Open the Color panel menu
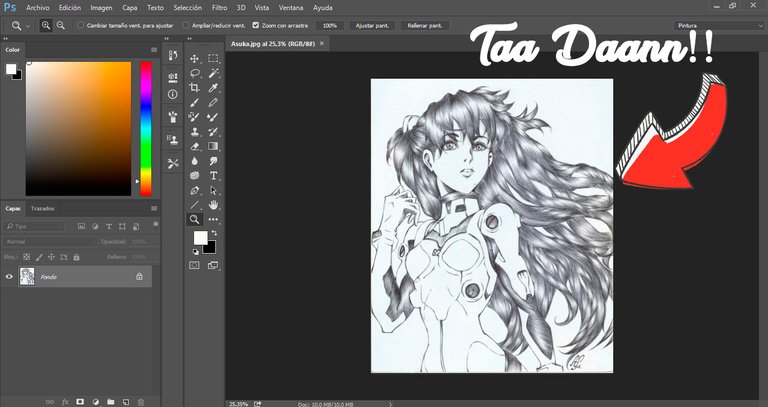 (154, 49)
